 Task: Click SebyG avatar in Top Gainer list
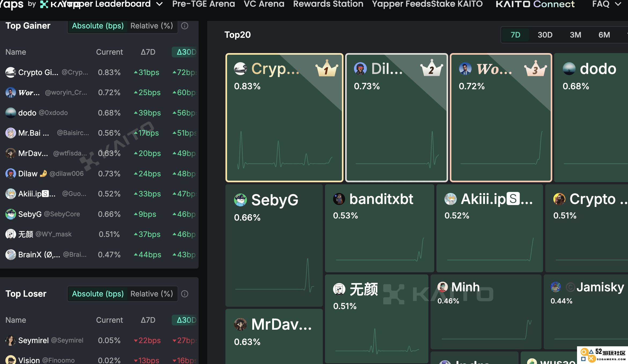11,214
